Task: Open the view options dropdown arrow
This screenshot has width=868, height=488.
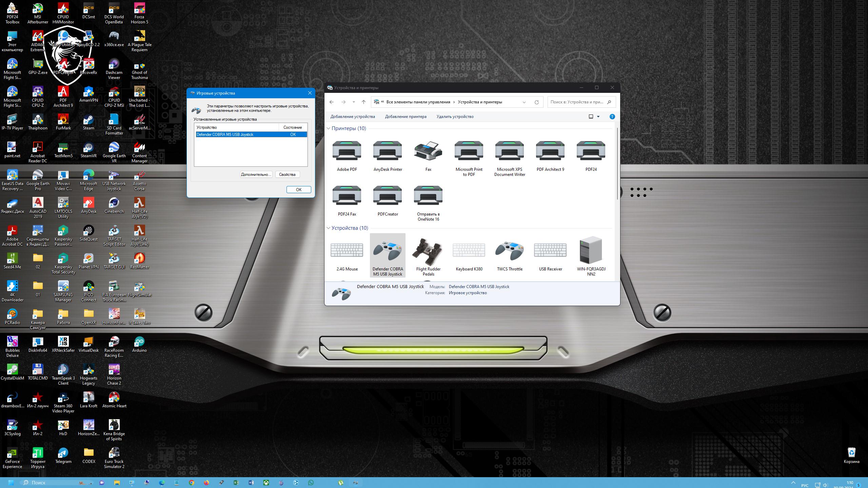Action: 598,117
